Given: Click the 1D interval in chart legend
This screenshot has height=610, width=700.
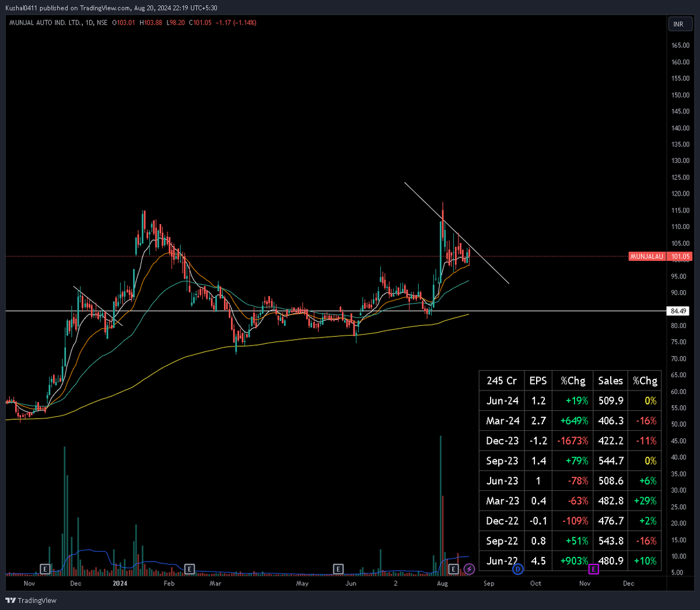Looking at the screenshot, I should tap(90, 23).
